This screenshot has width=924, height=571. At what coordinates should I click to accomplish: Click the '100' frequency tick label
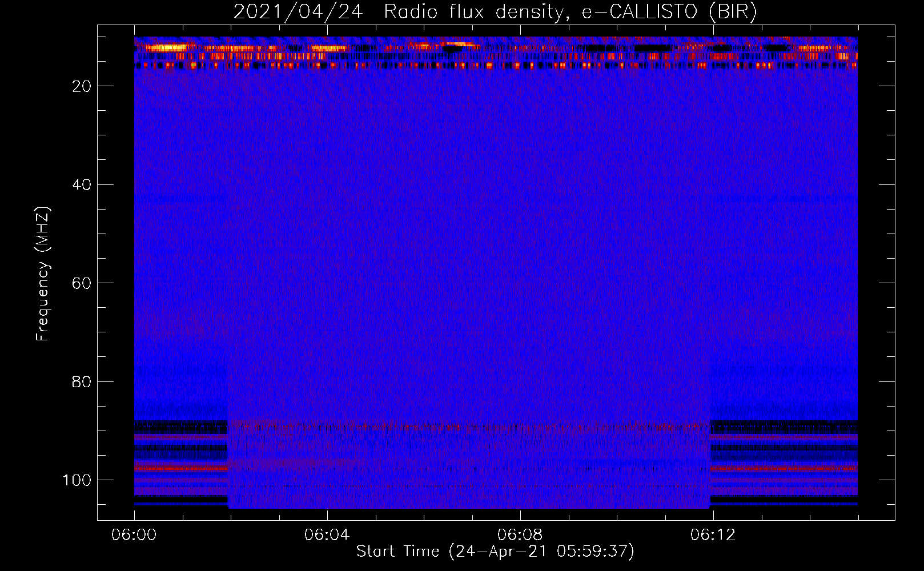(78, 480)
